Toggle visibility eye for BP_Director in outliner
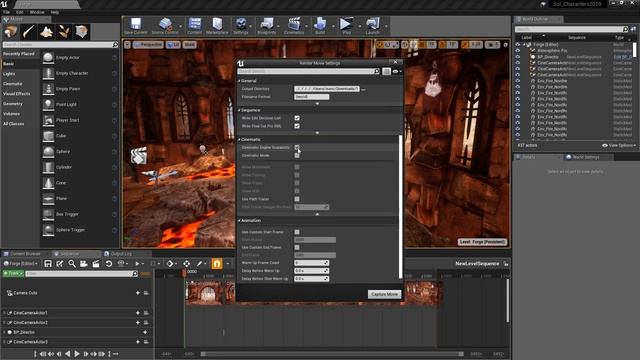This screenshot has width=640, height=360. pos(518,57)
